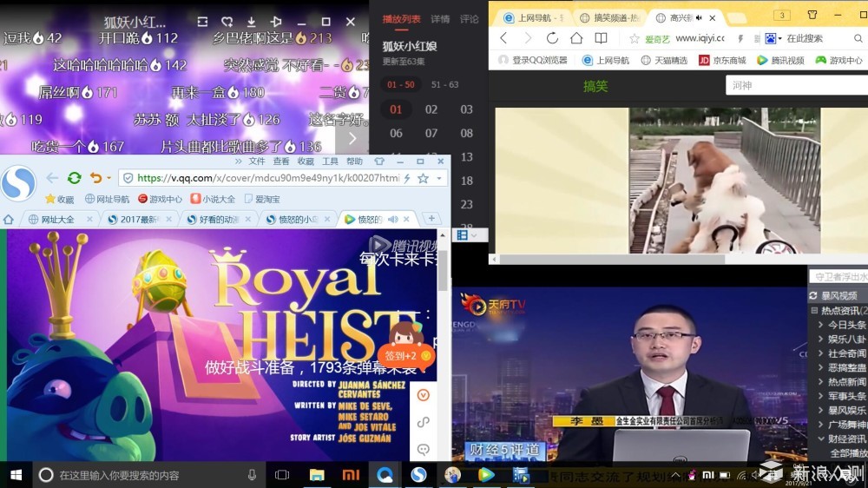Viewport: 868px width, 488px height.
Task: Expand the hidden menu chevrons in Sogou
Action: pos(238,162)
